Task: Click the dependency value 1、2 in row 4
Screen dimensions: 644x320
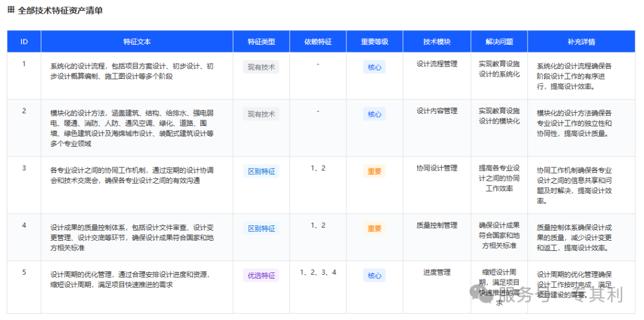Action: click(318, 225)
